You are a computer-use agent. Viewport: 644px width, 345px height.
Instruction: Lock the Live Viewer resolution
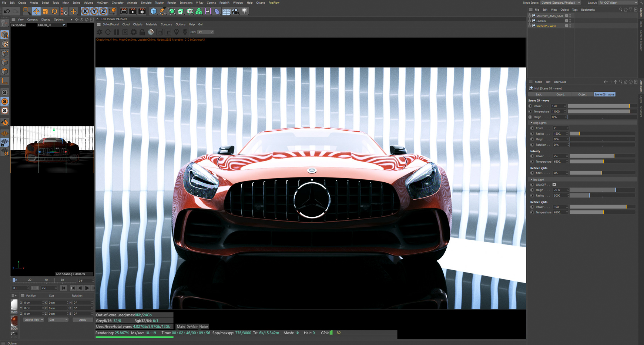pyautogui.click(x=142, y=32)
